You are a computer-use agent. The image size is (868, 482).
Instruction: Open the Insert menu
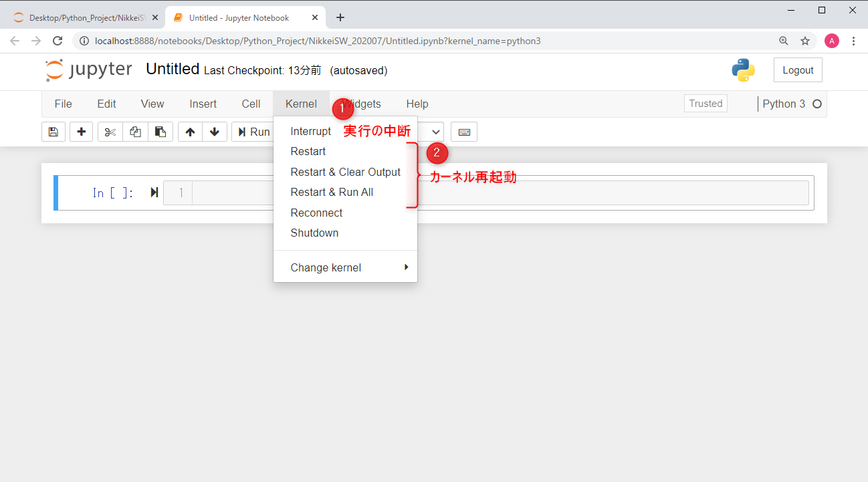pos(203,104)
